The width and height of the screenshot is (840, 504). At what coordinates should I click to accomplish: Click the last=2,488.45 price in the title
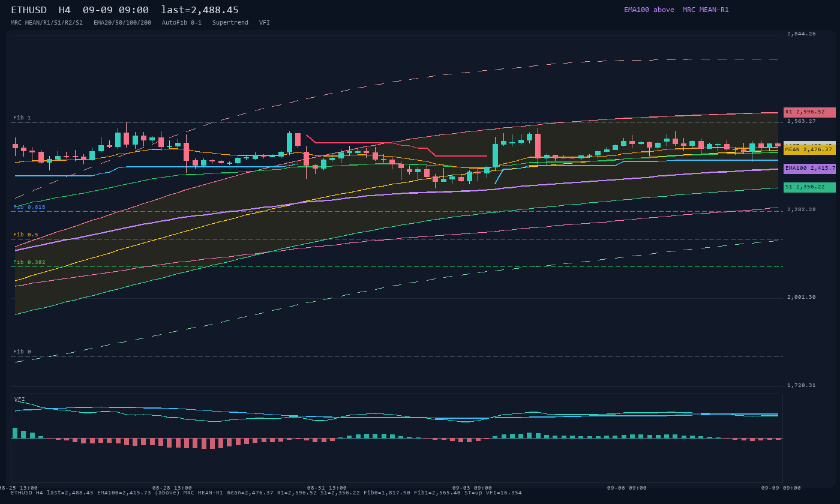200,10
